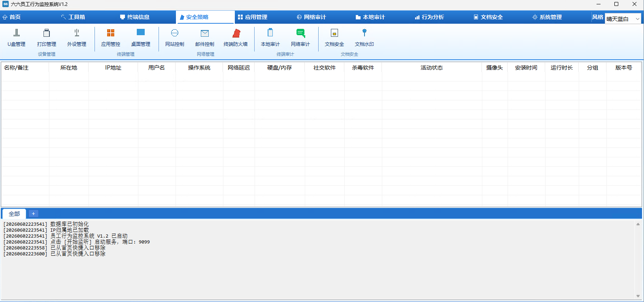Switch to 终端信息 tab
The width and height of the screenshot is (644, 302).
coord(135,17)
